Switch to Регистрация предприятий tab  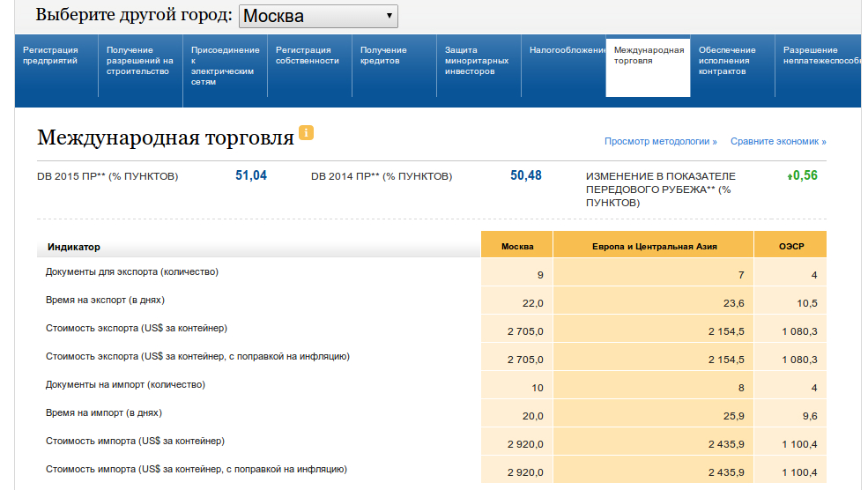56,66
